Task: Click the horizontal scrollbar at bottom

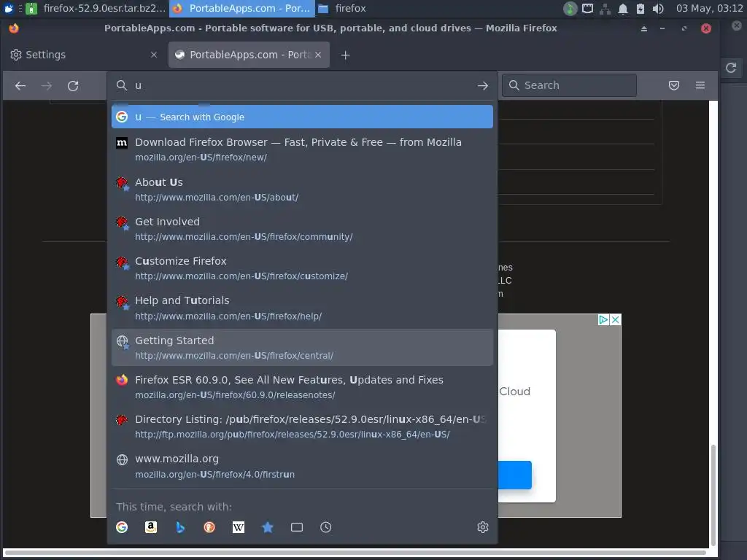Action: point(355,553)
